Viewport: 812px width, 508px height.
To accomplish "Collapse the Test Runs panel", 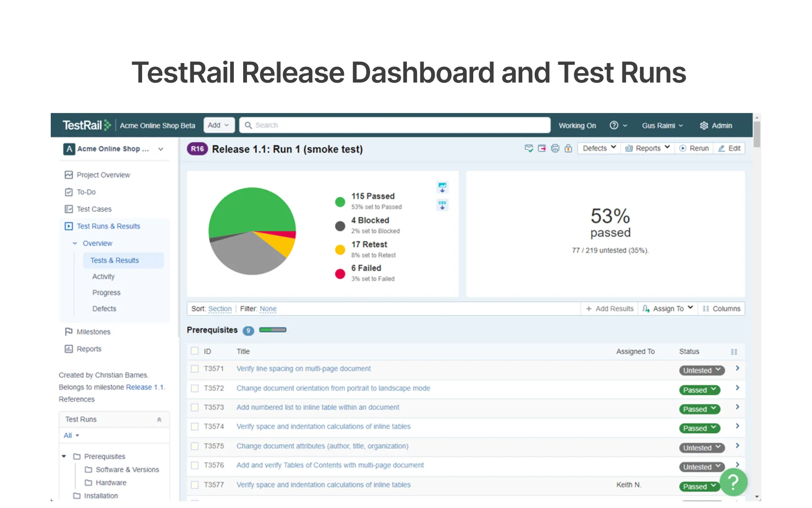I will coord(159,420).
